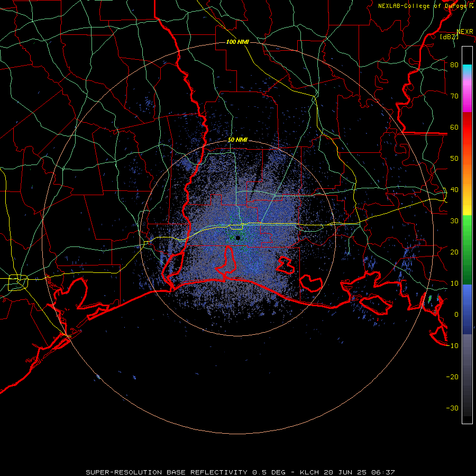Viewport: 476px width, 476px height.
Task: Click the black KLCH radar site dot
Action: point(237,238)
